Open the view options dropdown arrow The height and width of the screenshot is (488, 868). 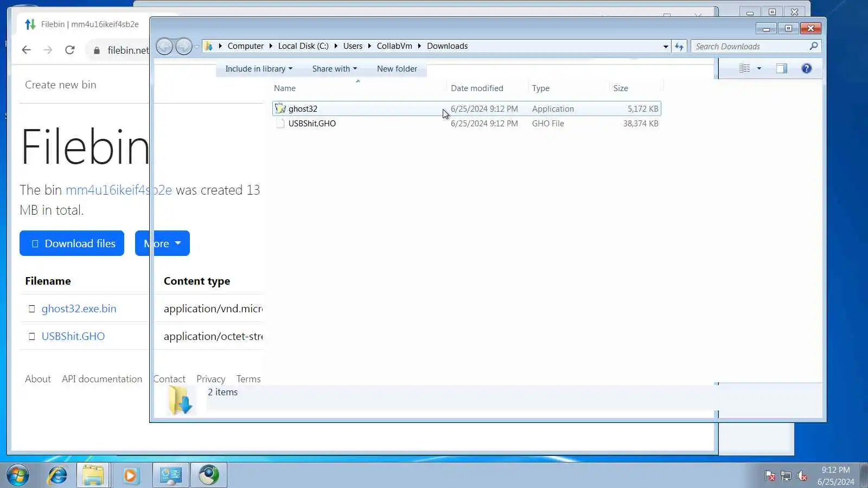759,68
